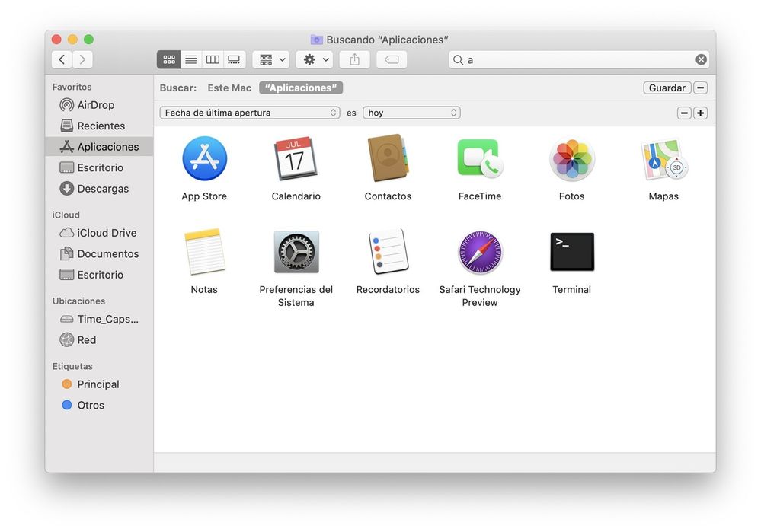Expand the 'hoy' criteria dropdown

click(411, 113)
